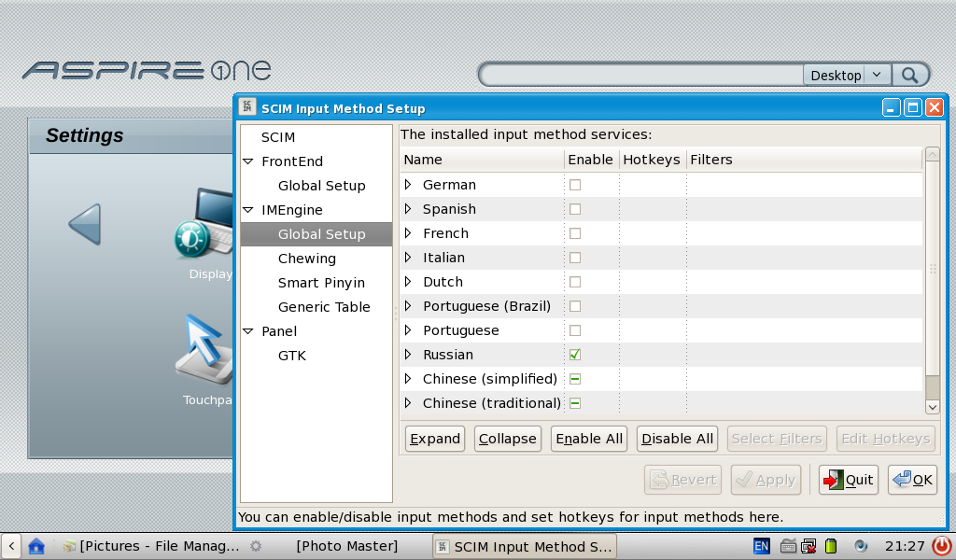Click the scrollbar up arrow in the list

click(x=933, y=154)
